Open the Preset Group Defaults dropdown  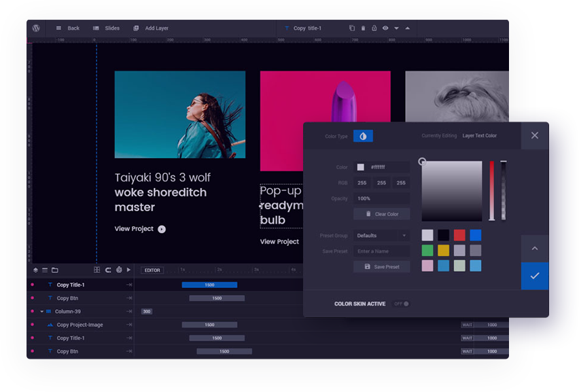pyautogui.click(x=381, y=236)
